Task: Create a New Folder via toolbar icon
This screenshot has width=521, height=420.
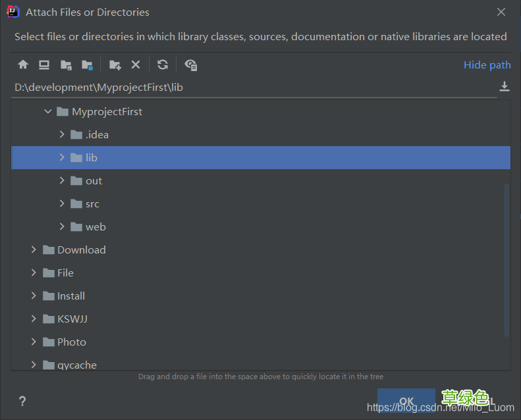Action: tap(115, 65)
